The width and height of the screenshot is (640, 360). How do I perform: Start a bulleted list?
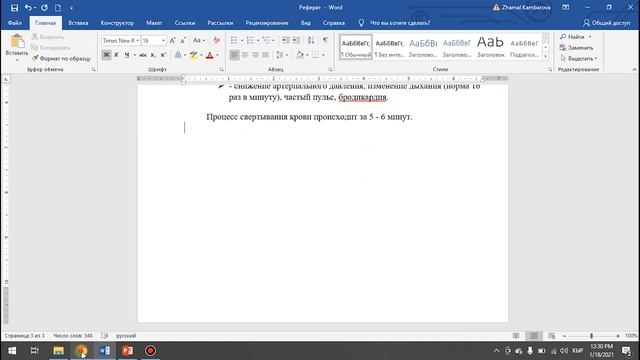coord(234,40)
